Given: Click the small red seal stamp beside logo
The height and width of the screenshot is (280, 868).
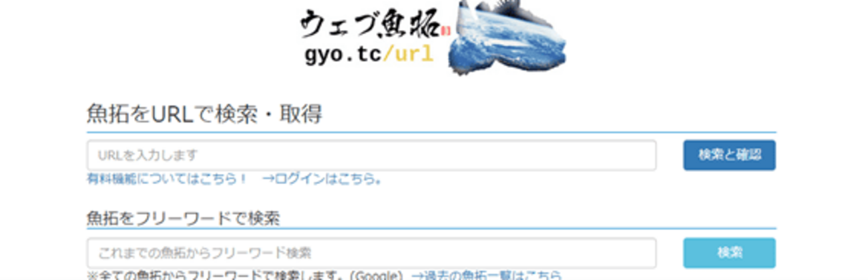Looking at the screenshot, I should click(447, 30).
